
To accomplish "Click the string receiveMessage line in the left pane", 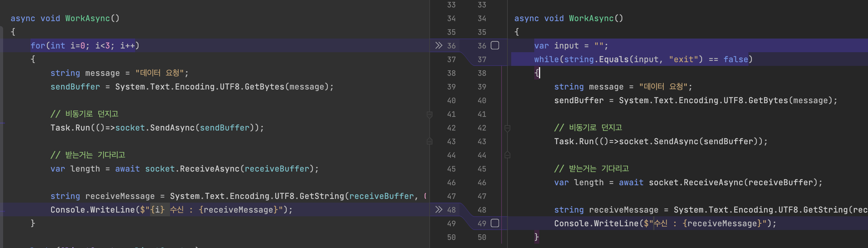I will coord(238,196).
